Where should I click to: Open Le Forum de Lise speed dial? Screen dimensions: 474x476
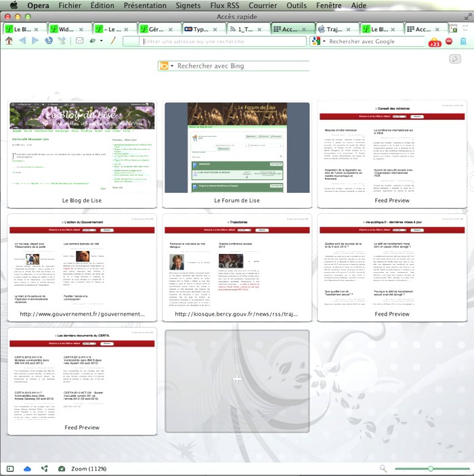[x=237, y=148]
